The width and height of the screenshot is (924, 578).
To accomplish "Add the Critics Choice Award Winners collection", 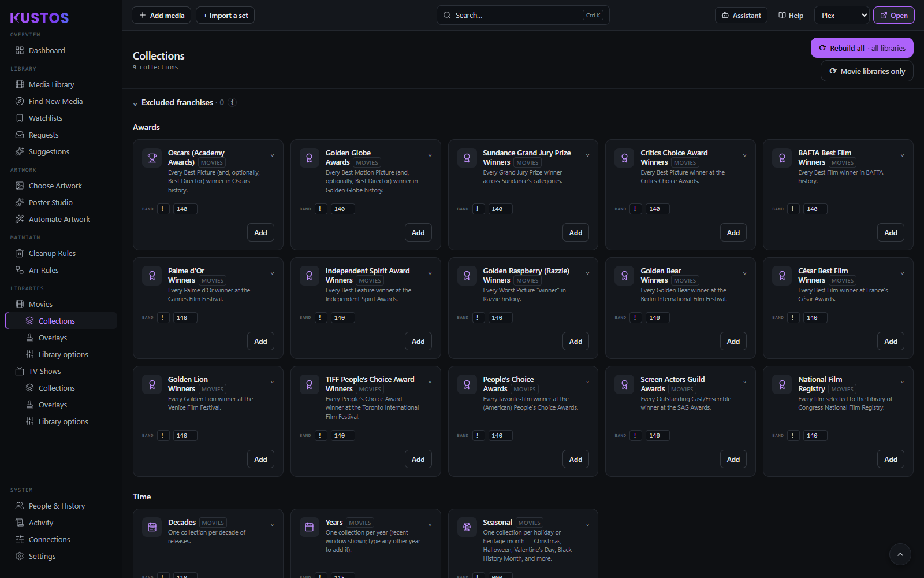I will click(x=733, y=233).
